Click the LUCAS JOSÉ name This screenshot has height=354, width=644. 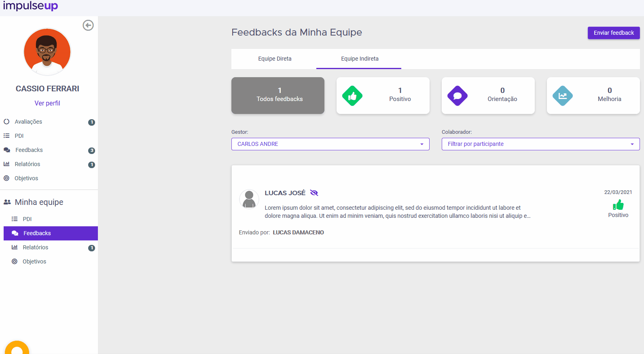click(285, 193)
